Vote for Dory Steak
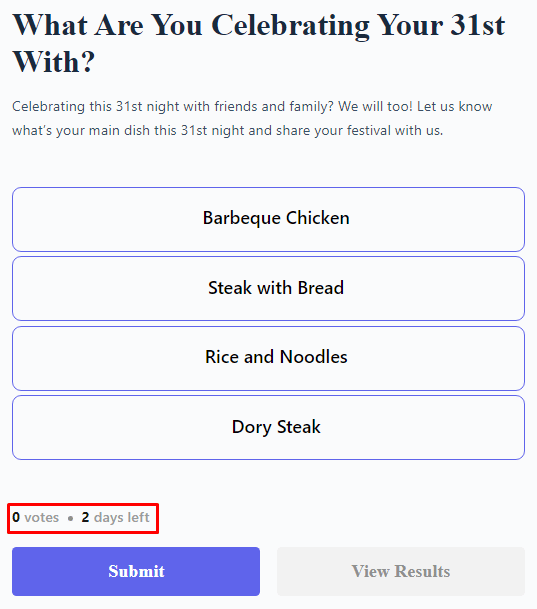 click(x=268, y=427)
